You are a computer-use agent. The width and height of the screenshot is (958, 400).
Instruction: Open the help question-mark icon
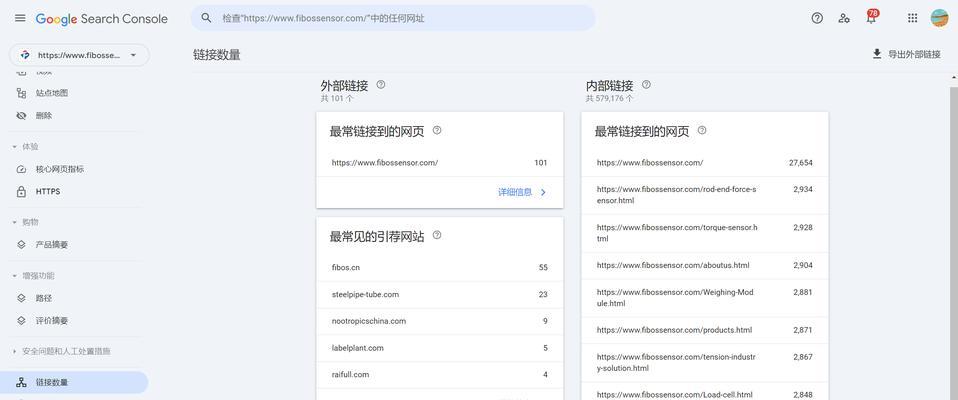(x=817, y=18)
